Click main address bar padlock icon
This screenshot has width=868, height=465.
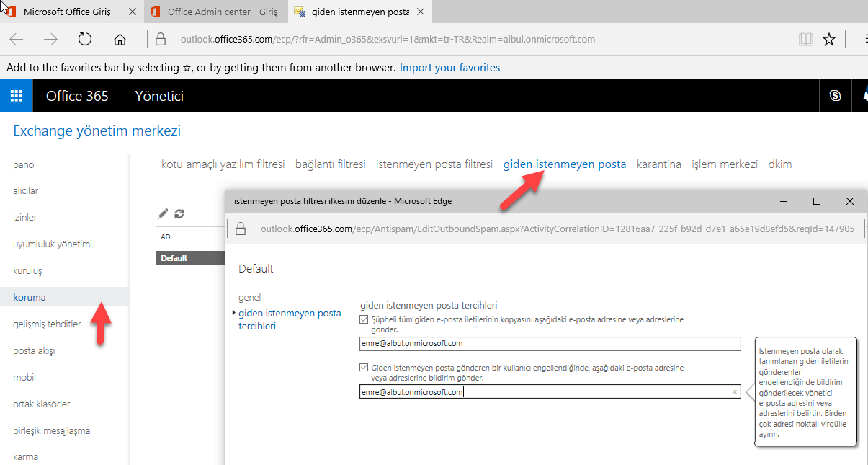coord(161,40)
